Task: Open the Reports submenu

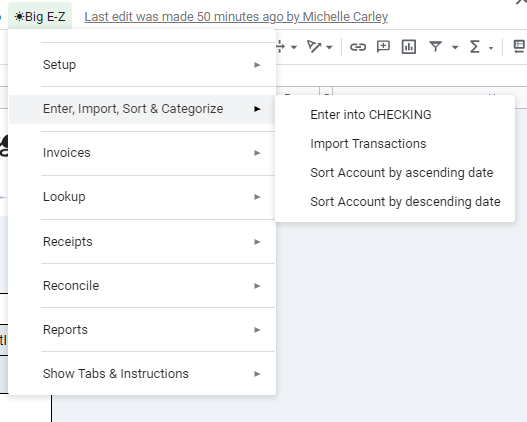Action: click(142, 330)
